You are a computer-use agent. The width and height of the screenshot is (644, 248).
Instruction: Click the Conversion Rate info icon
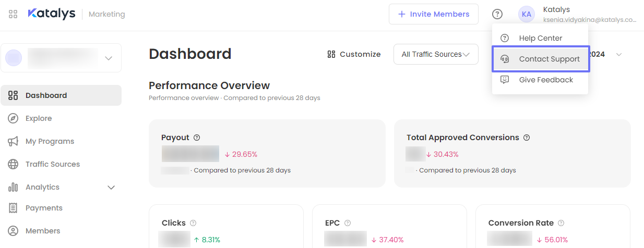[561, 223]
